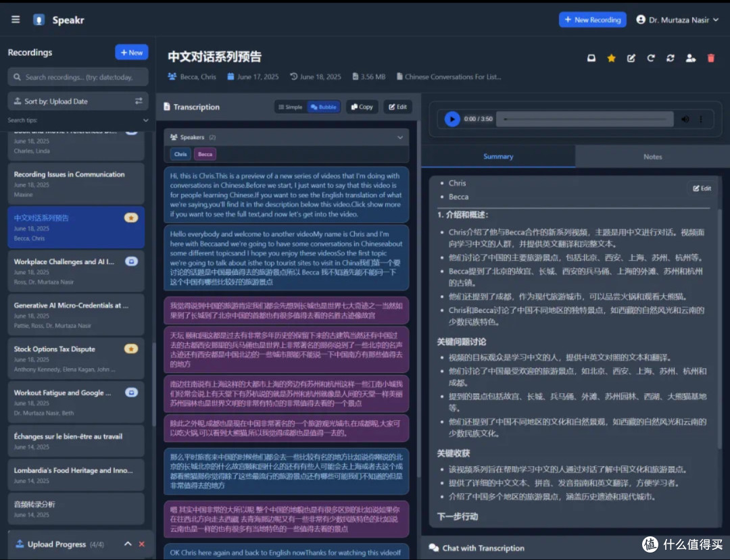
Task: Click the Speakr logo icon
Action: [x=39, y=20]
